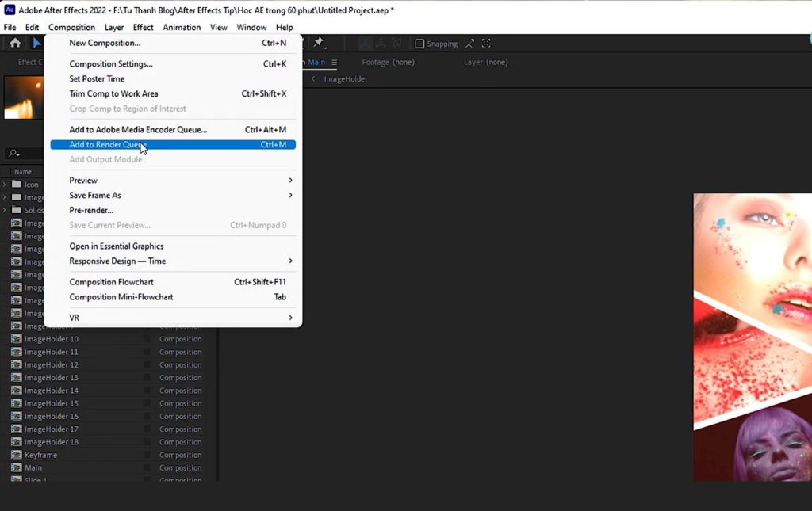The height and width of the screenshot is (511, 812).
Task: Click the Solids folder icon
Action: [17, 210]
